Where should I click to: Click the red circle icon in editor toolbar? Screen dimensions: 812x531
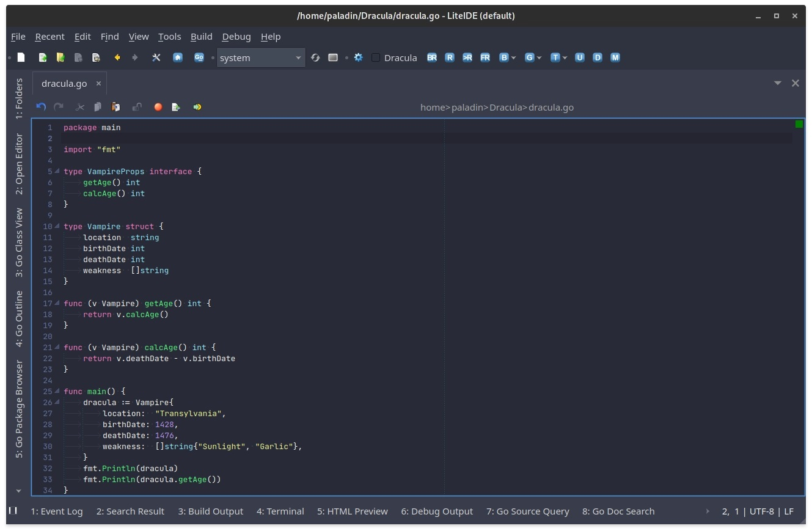point(158,107)
